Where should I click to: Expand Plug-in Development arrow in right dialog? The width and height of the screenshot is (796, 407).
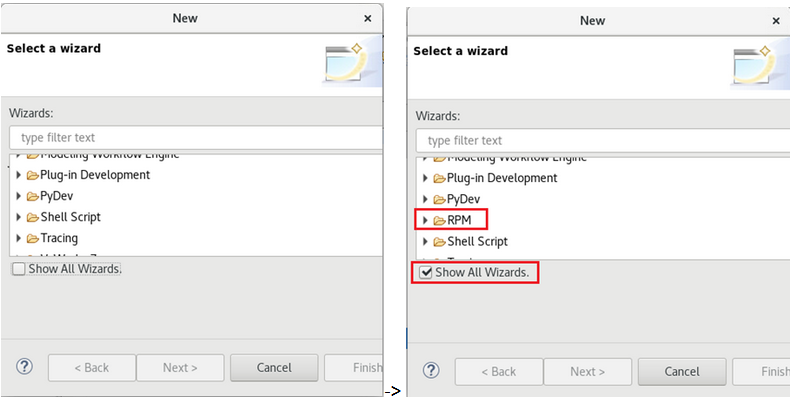coord(425,178)
